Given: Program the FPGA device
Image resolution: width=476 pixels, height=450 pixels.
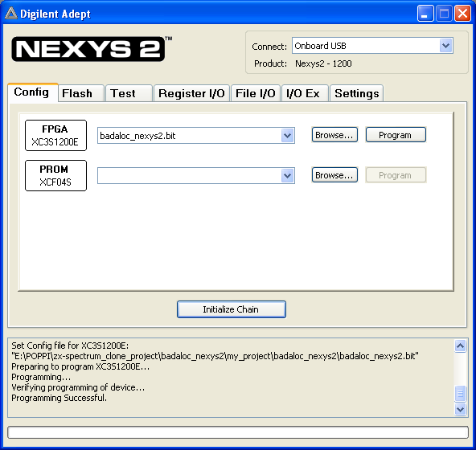Looking at the screenshot, I should click(396, 135).
